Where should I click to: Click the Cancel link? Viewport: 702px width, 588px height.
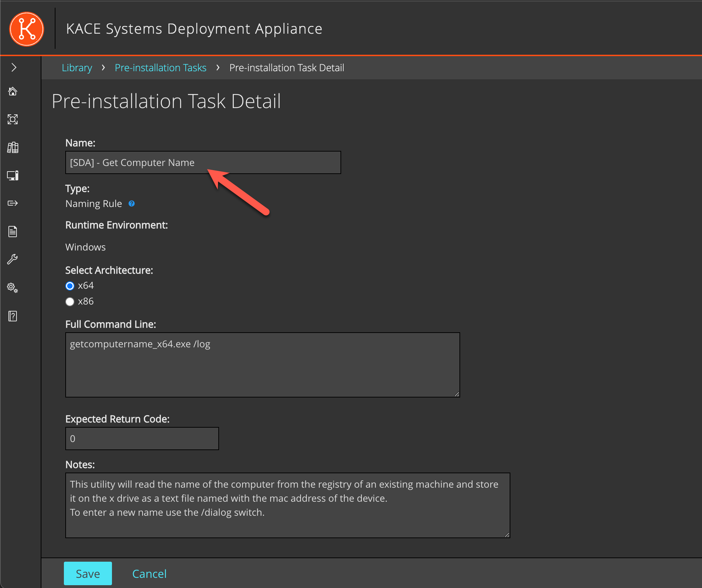(x=149, y=574)
